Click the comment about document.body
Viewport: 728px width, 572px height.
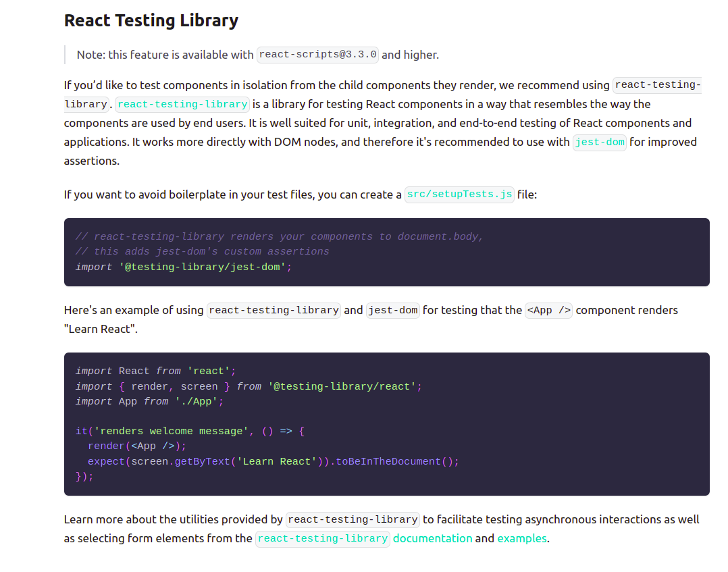[280, 237]
